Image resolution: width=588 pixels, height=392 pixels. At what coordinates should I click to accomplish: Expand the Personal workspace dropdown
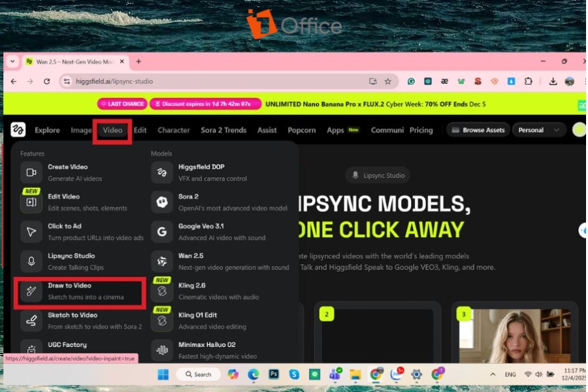[x=538, y=130]
